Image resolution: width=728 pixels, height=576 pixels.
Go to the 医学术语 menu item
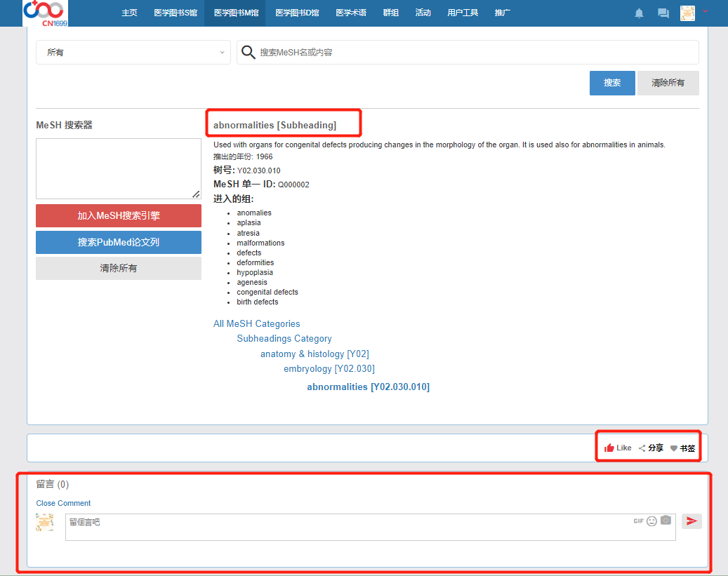(x=350, y=13)
